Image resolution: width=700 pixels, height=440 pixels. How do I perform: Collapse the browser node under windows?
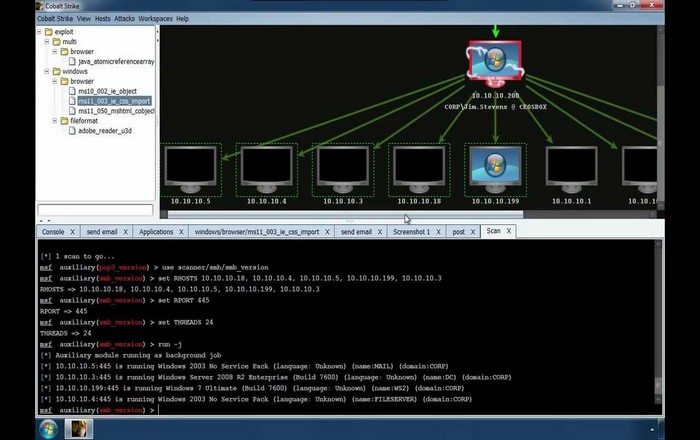click(55, 81)
